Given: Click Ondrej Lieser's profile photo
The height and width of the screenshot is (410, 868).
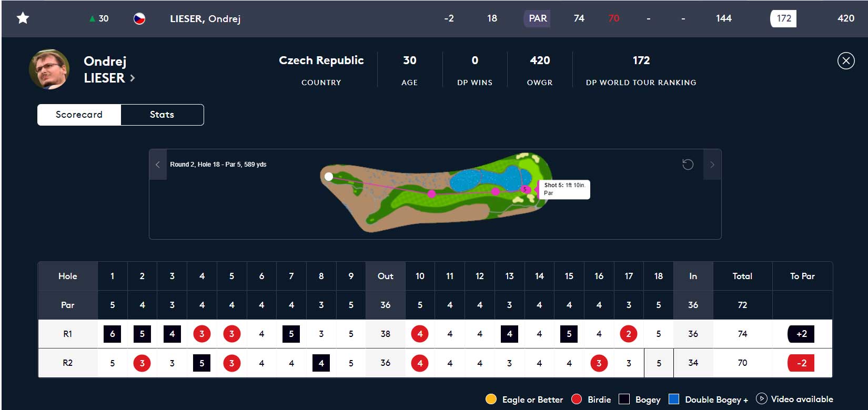Looking at the screenshot, I should point(49,69).
